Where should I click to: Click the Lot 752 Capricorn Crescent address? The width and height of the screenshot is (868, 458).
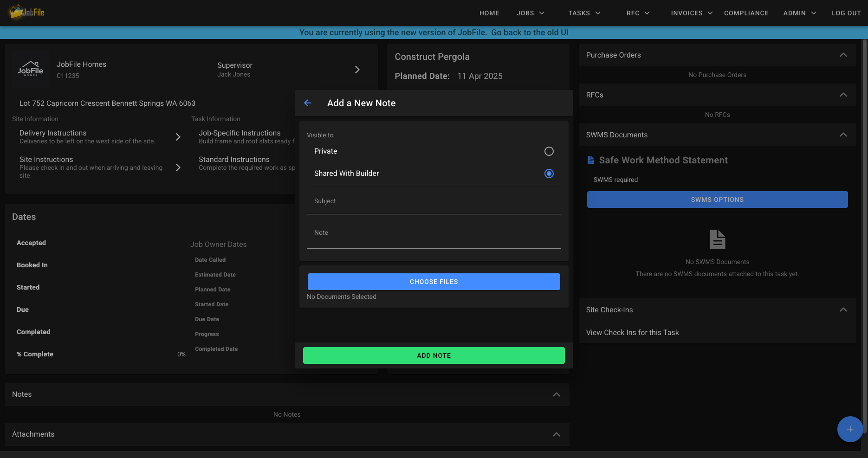(107, 103)
